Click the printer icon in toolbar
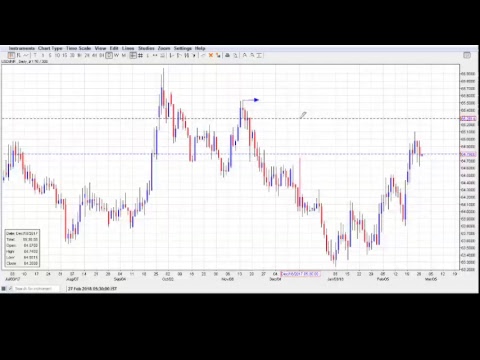The image size is (480, 360). (x=227, y=55)
